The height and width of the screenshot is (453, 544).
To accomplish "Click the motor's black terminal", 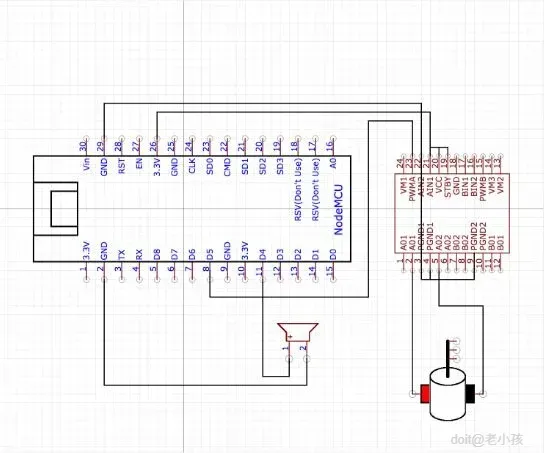I will [x=470, y=394].
